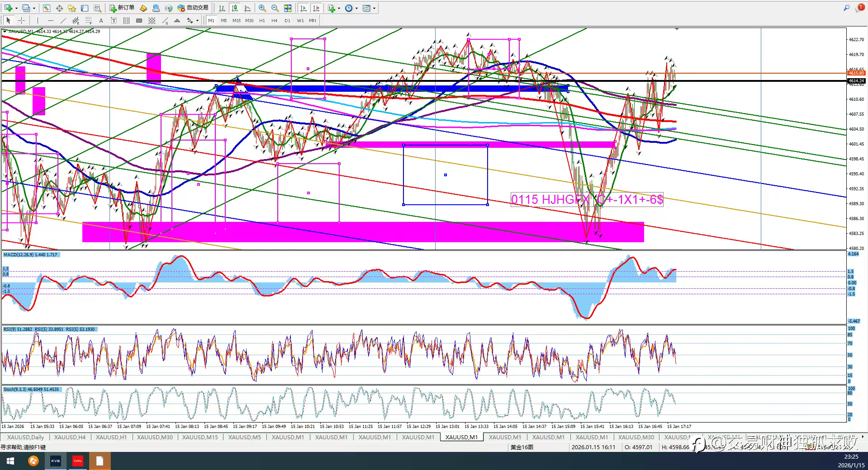Image resolution: width=868 pixels, height=470 pixels.
Task: Select the Draw Trendline tool
Action: tap(63, 20)
